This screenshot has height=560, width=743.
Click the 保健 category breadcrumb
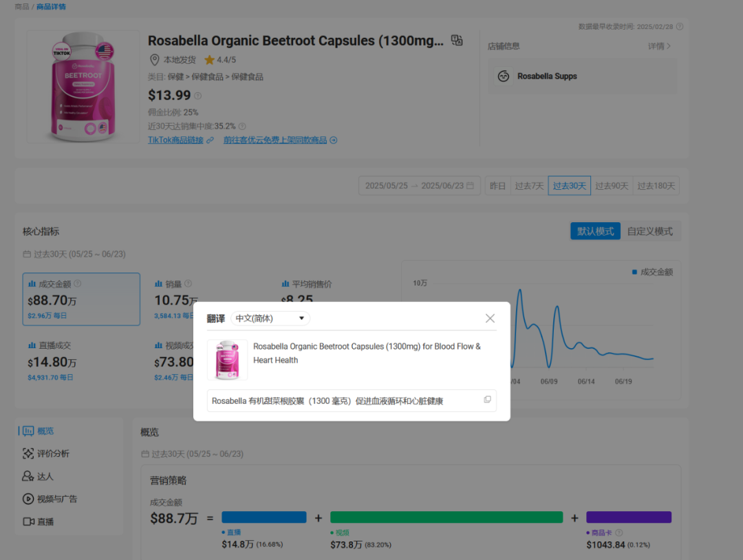[x=175, y=77]
